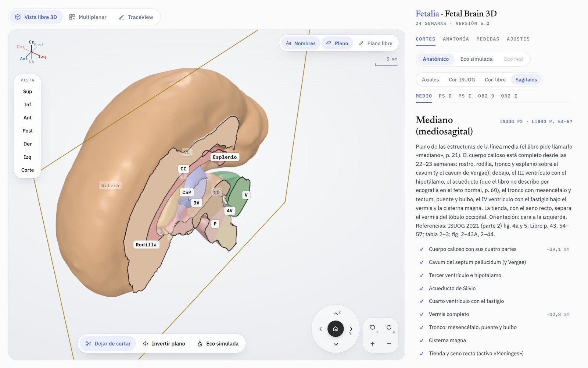Zoom in with the plus button

pyautogui.click(x=373, y=344)
